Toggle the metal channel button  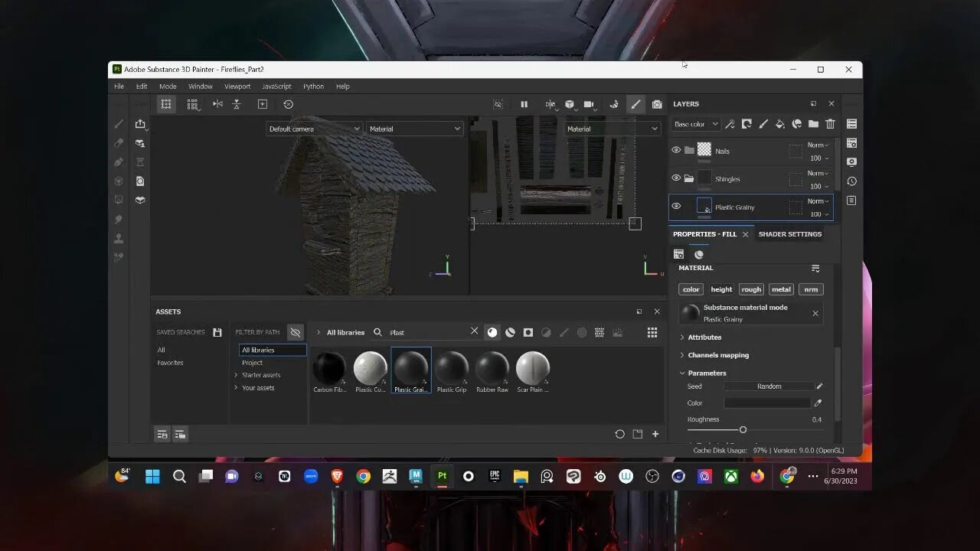pos(781,289)
